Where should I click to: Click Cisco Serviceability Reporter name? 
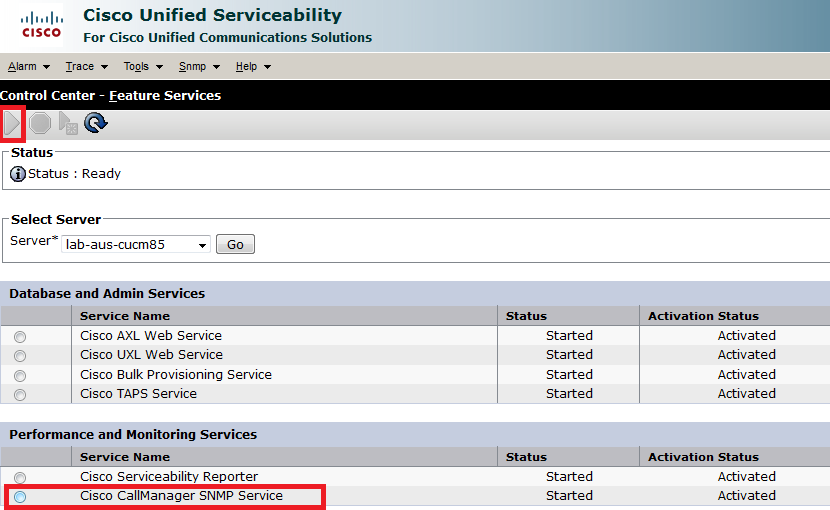pos(169,477)
